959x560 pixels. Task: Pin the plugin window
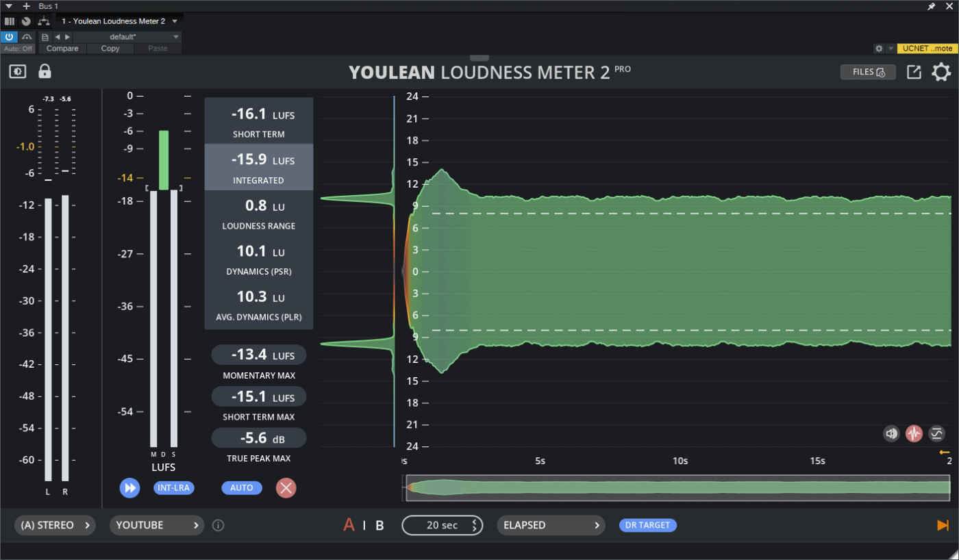[932, 6]
